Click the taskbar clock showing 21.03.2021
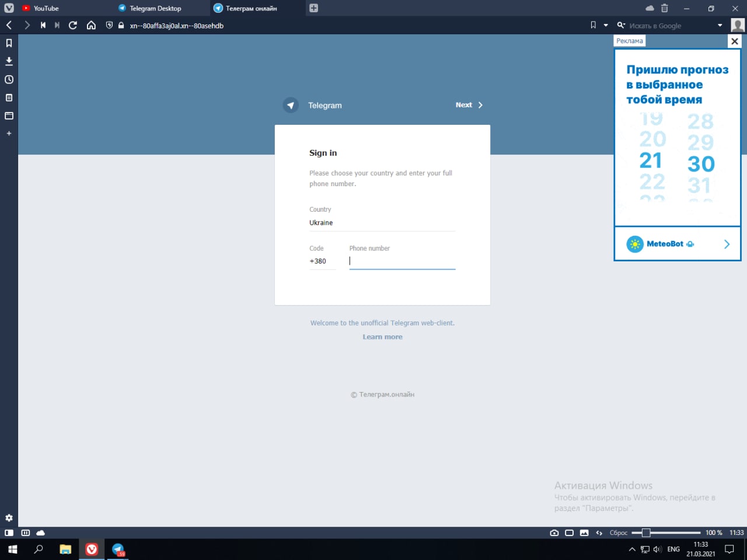Image resolution: width=747 pixels, height=560 pixels. tap(700, 549)
